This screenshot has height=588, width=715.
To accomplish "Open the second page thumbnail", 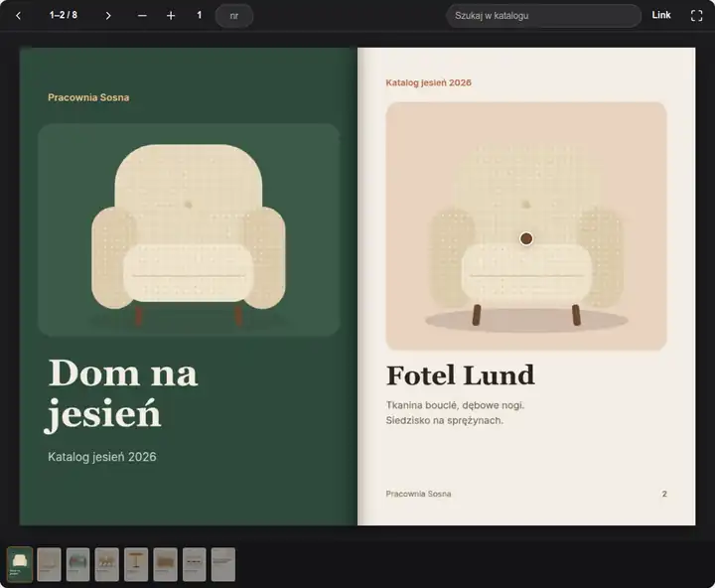I will click(49, 564).
